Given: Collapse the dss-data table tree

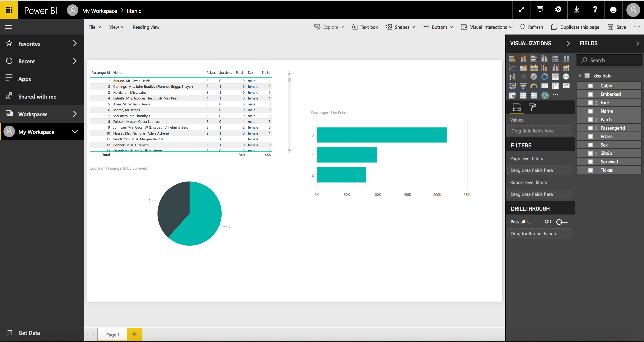Looking at the screenshot, I should (580, 76).
